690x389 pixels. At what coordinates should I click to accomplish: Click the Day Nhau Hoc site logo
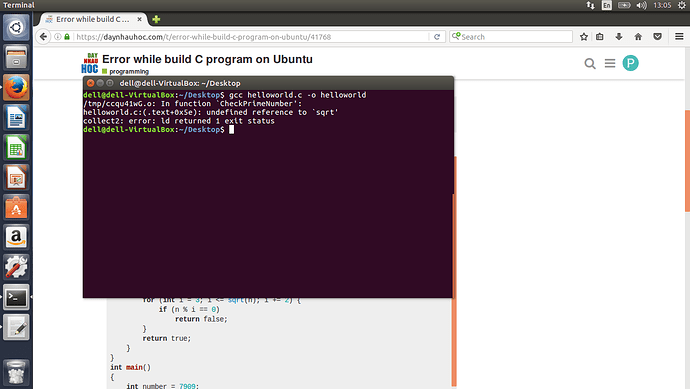coord(90,63)
